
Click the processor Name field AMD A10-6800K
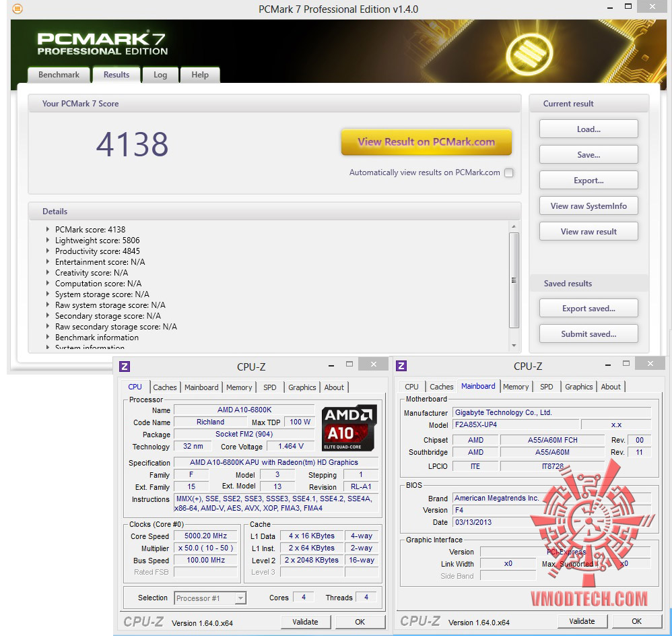click(x=244, y=410)
